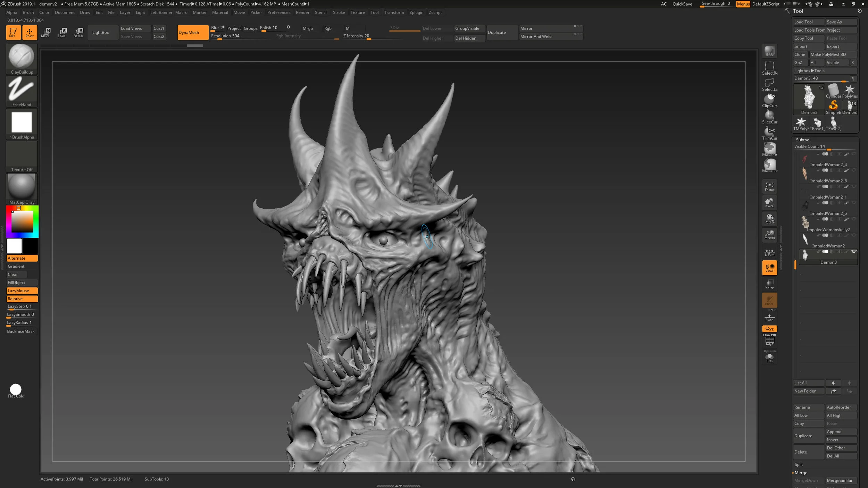Click the Frame view icon
The width and height of the screenshot is (868, 488).
(769, 186)
